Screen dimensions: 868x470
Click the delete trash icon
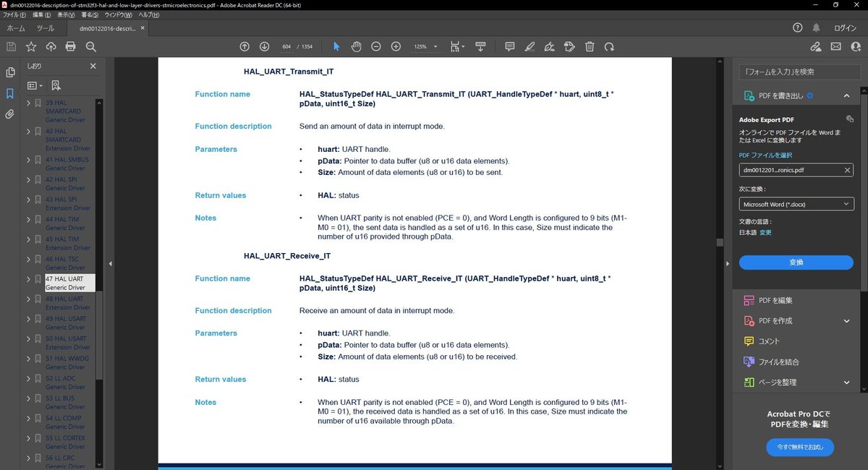(590, 46)
